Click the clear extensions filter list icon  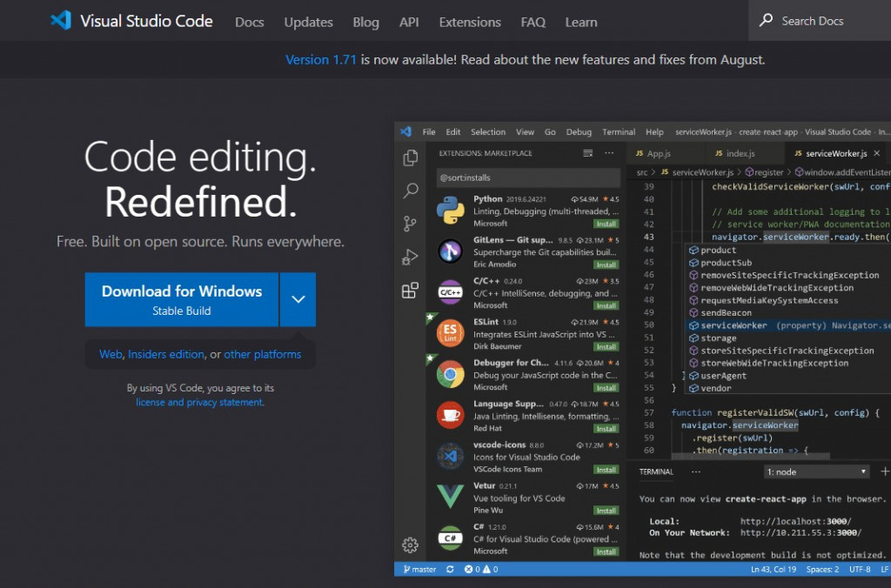pos(588,153)
